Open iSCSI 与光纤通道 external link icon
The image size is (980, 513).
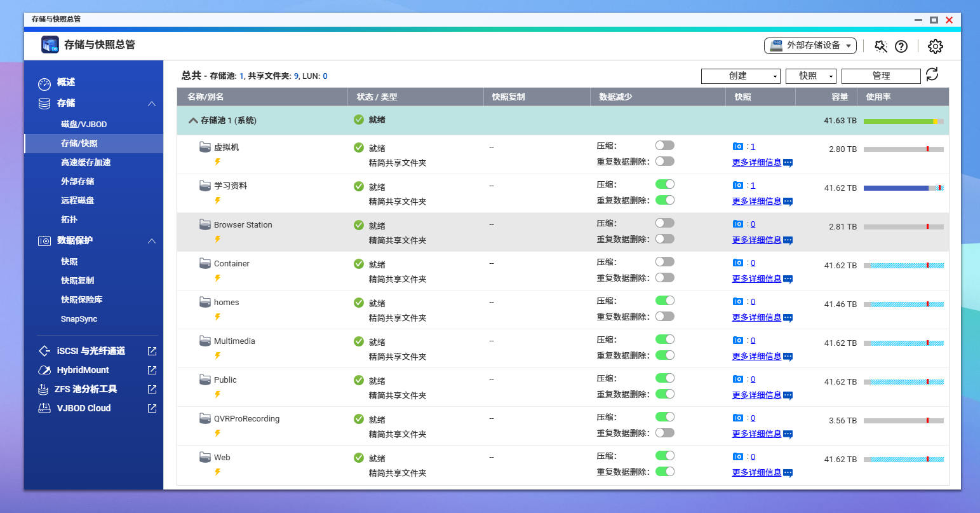click(x=152, y=351)
